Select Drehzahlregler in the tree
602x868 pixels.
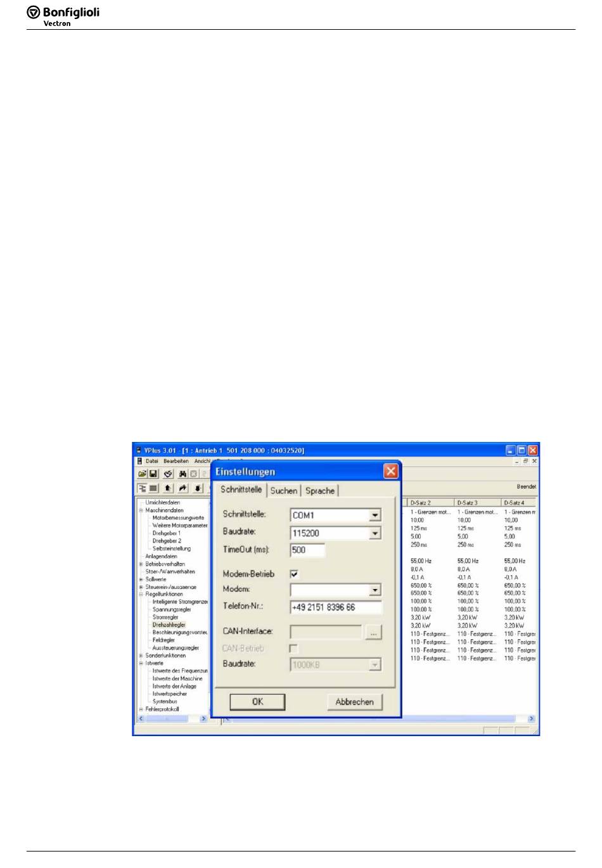click(169, 625)
